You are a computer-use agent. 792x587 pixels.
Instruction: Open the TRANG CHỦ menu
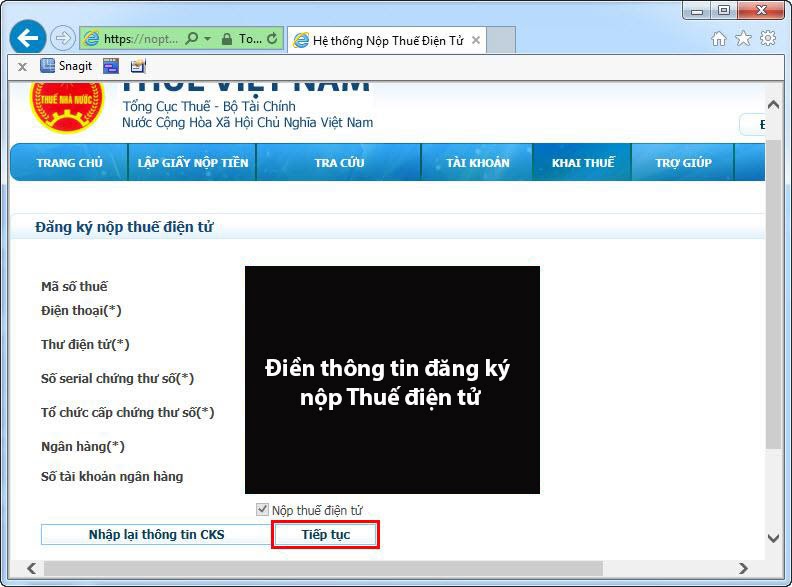[x=69, y=163]
